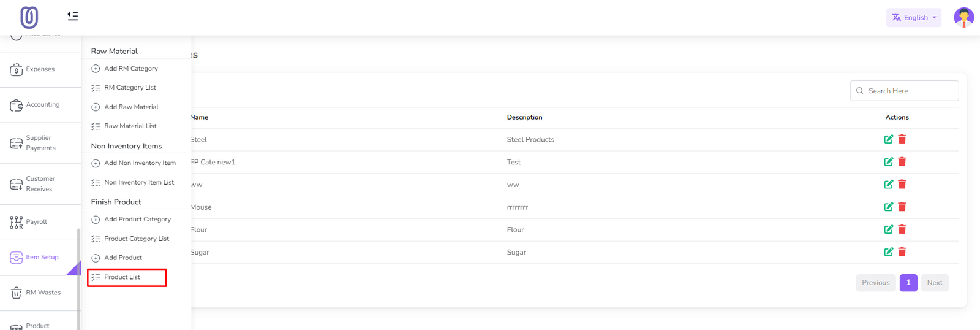Open RM Wastes in the sidebar
980x330 pixels.
tap(43, 293)
